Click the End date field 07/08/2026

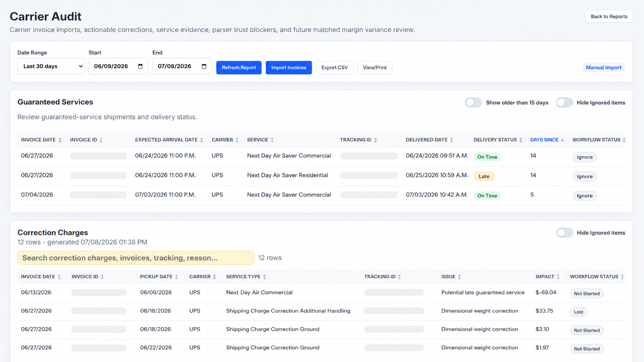[x=182, y=66]
